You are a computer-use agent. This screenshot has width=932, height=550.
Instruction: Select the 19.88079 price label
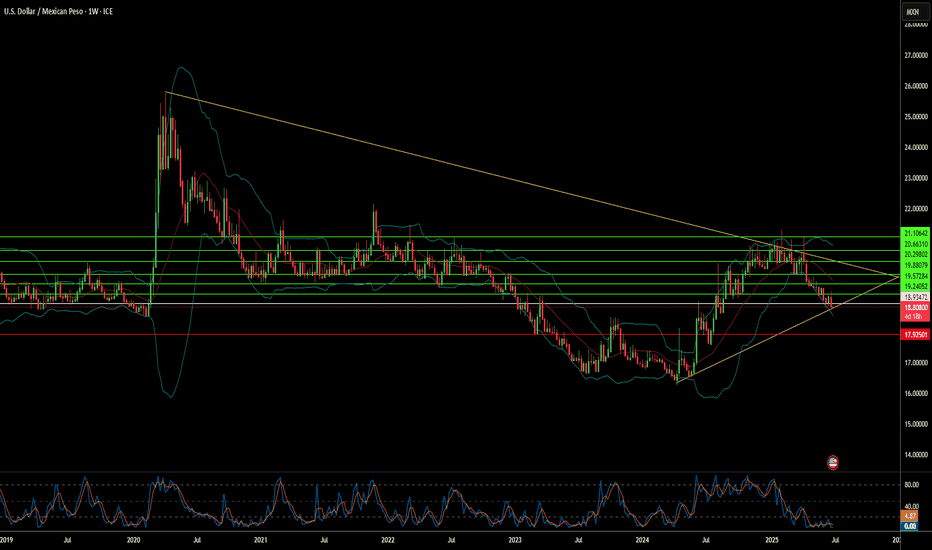(915, 265)
